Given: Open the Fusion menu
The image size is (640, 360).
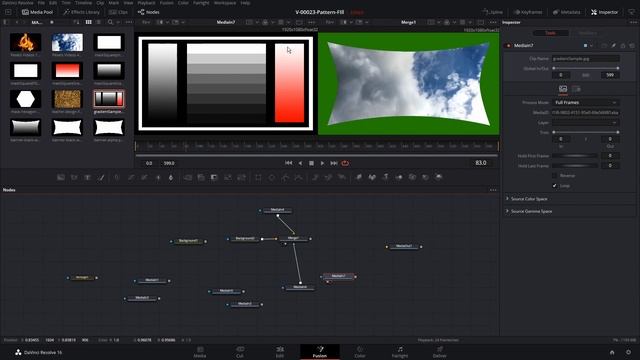Looking at the screenshot, I should tap(167, 3).
